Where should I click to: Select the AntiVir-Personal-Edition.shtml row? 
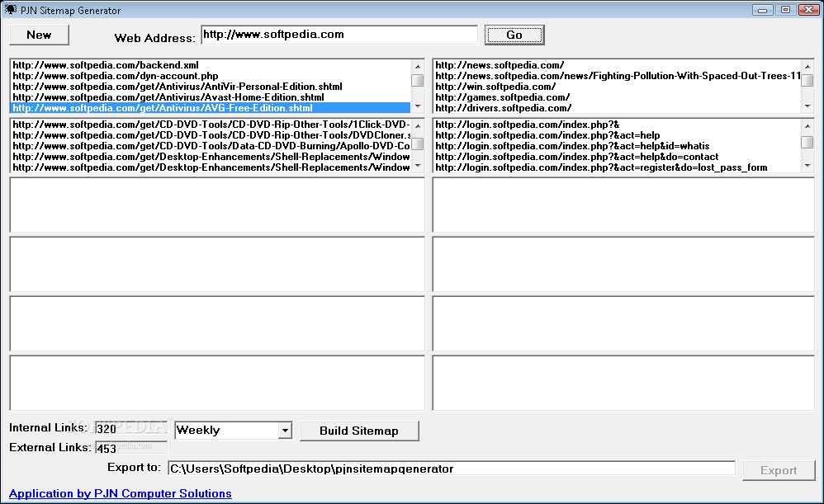211,87
